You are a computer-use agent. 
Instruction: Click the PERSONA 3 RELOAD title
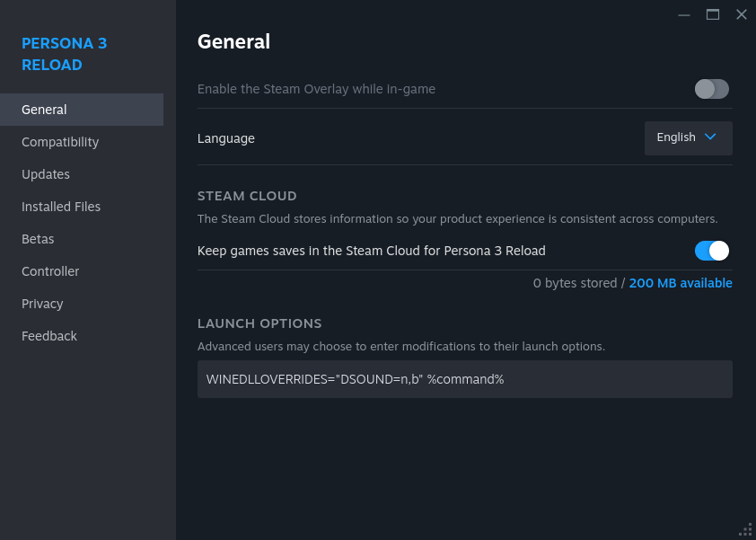pyautogui.click(x=64, y=54)
